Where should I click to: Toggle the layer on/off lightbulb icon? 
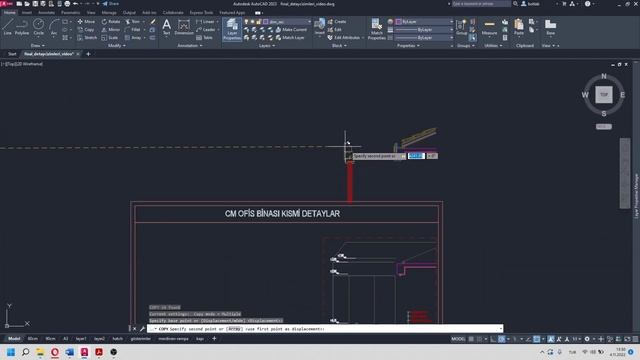point(246,22)
